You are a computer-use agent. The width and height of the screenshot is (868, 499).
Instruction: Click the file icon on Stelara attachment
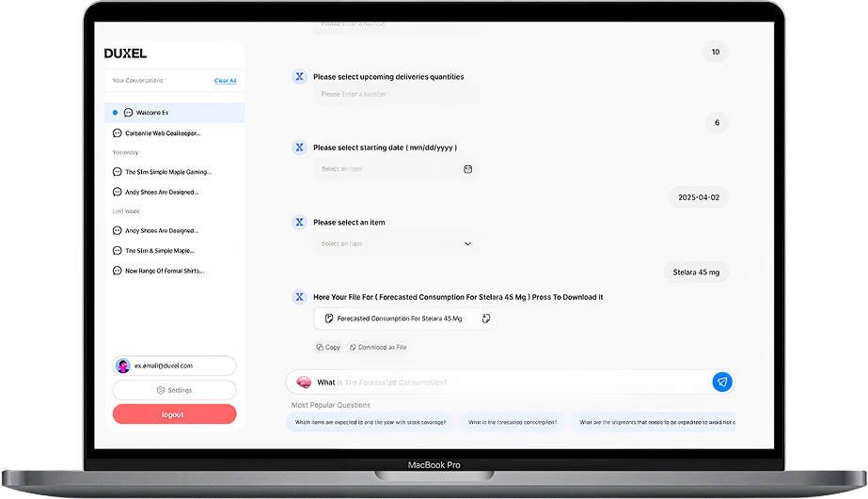coord(329,319)
